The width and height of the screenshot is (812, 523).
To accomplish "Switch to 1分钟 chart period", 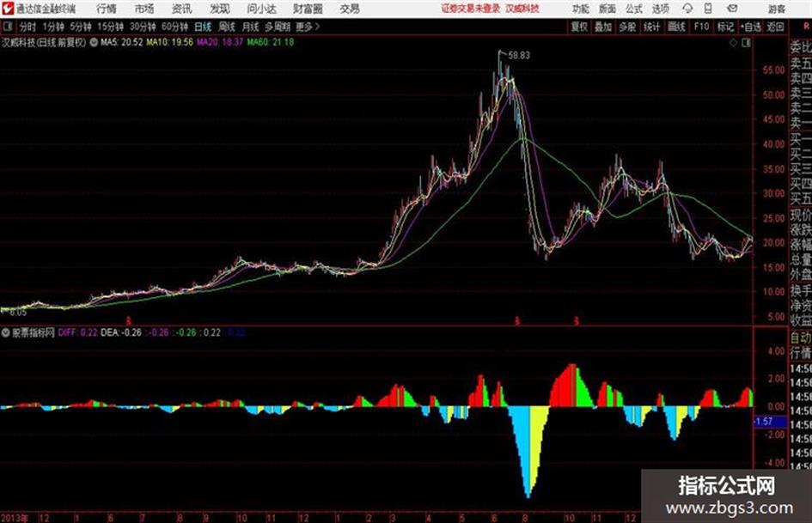I will click(53, 27).
